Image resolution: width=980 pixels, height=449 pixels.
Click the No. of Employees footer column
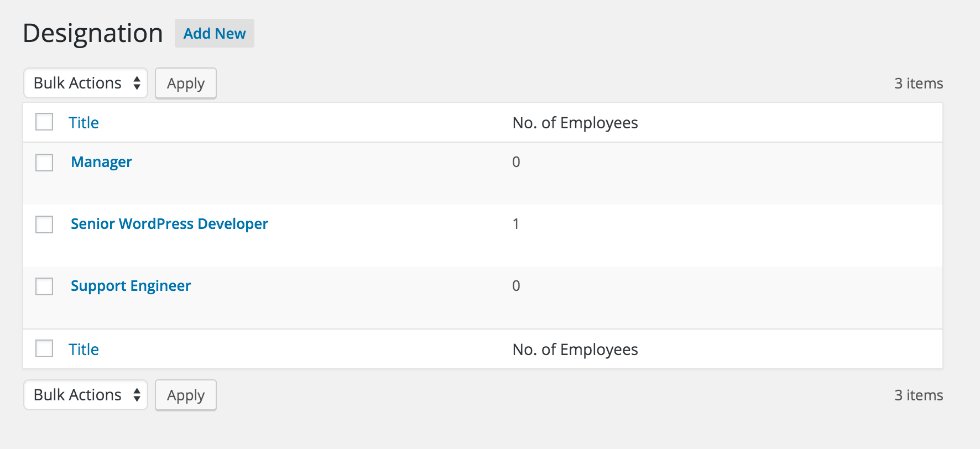pos(575,349)
